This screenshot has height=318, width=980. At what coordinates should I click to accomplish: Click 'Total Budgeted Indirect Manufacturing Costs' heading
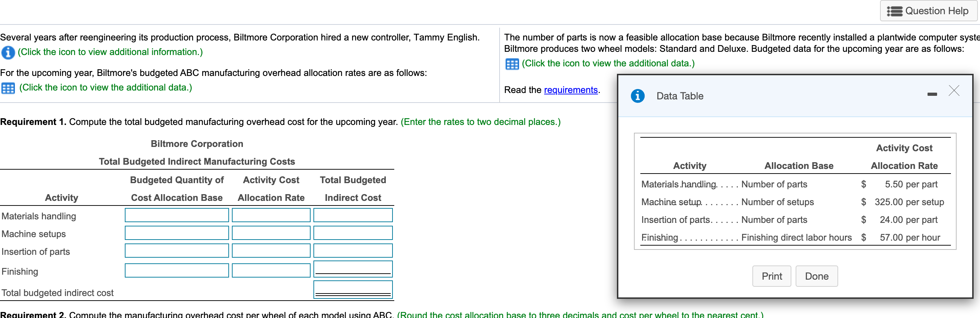[197, 161]
